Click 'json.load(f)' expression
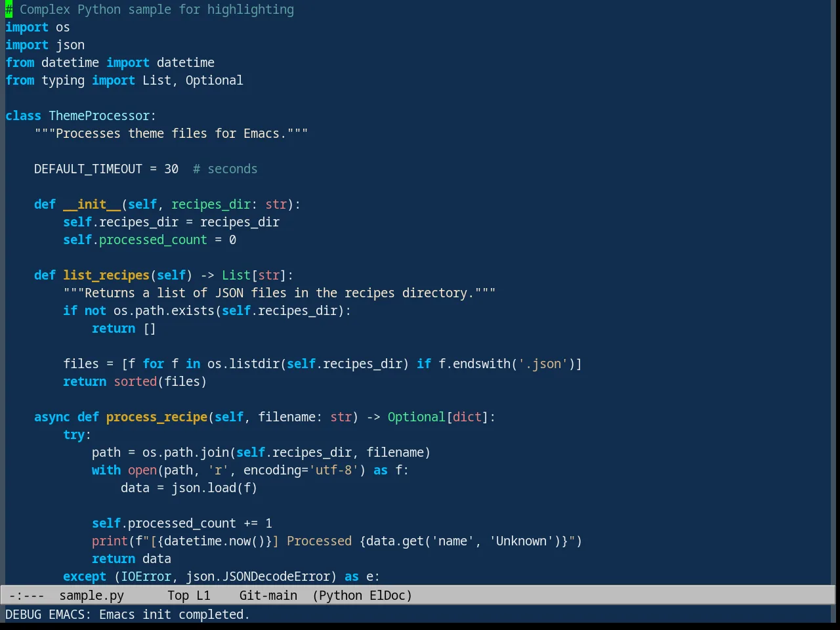This screenshot has width=840, height=630. 214,488
